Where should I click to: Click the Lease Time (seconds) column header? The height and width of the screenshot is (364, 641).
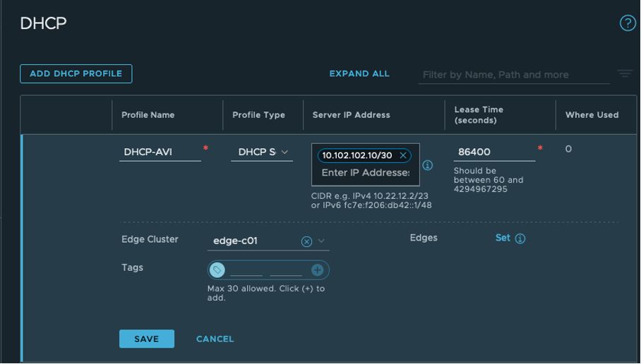tap(479, 115)
